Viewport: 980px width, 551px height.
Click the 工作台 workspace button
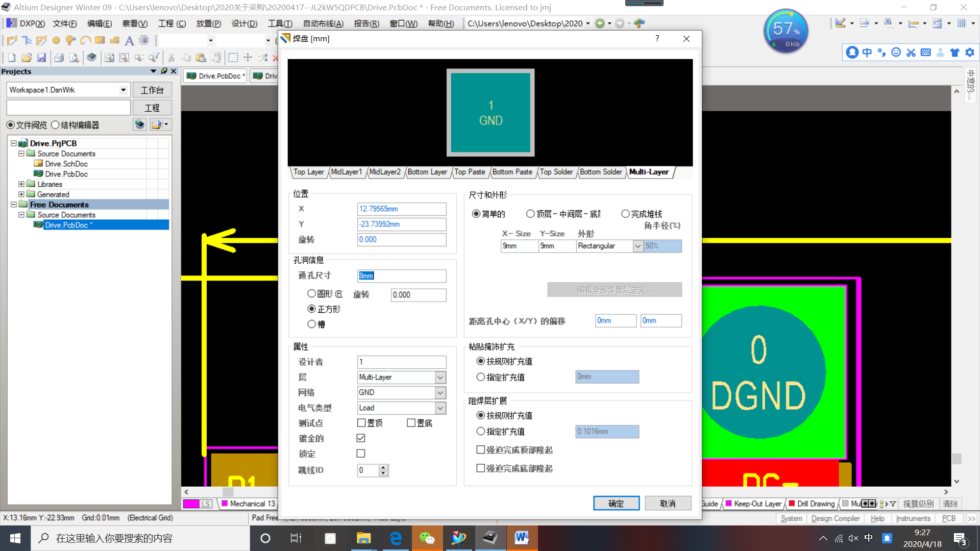tap(152, 90)
